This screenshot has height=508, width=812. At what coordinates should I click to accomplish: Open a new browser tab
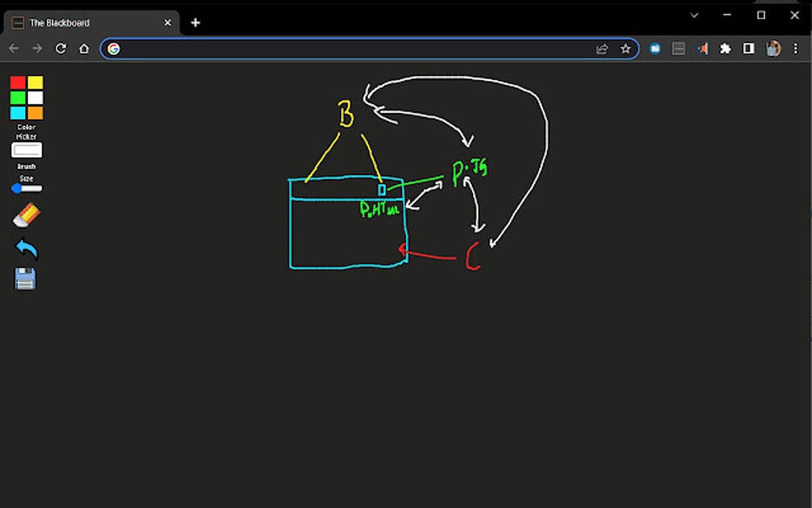click(195, 22)
